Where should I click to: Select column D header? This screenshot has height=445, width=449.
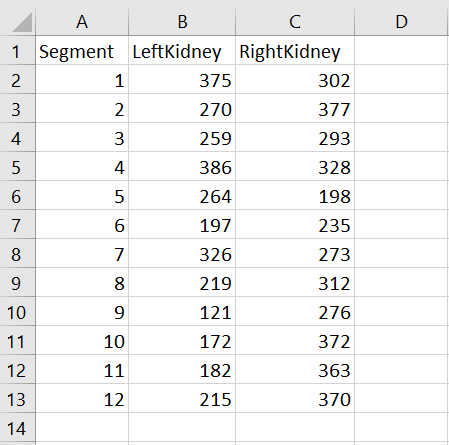pyautogui.click(x=401, y=22)
